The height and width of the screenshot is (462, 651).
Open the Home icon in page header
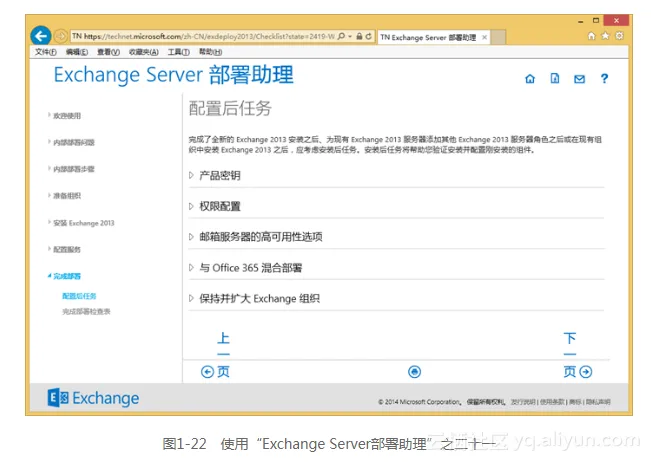point(530,80)
